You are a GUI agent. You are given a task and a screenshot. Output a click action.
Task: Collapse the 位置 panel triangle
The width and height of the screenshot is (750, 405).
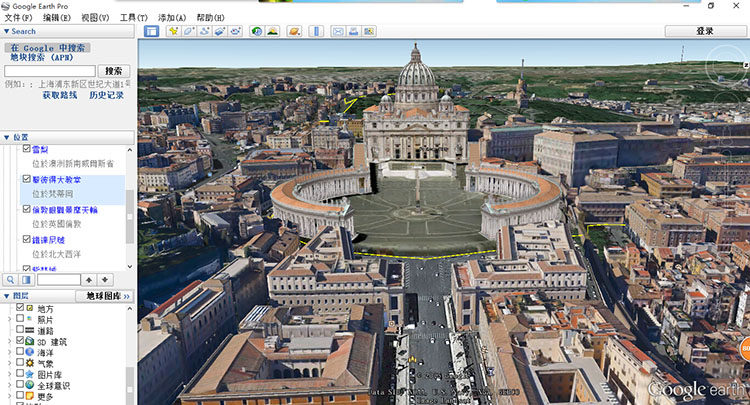tap(6, 137)
